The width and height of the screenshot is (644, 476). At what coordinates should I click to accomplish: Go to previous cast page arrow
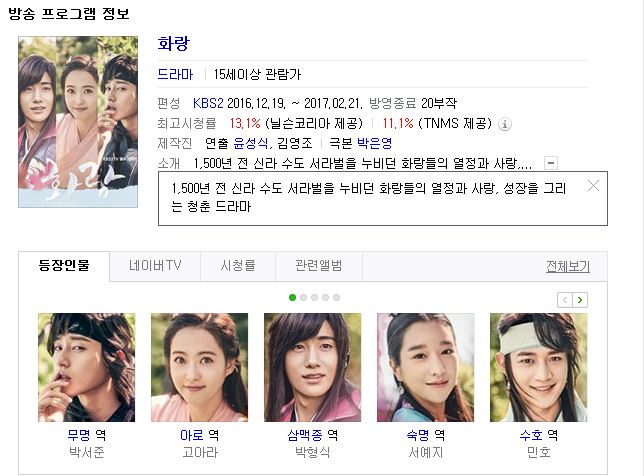(565, 300)
